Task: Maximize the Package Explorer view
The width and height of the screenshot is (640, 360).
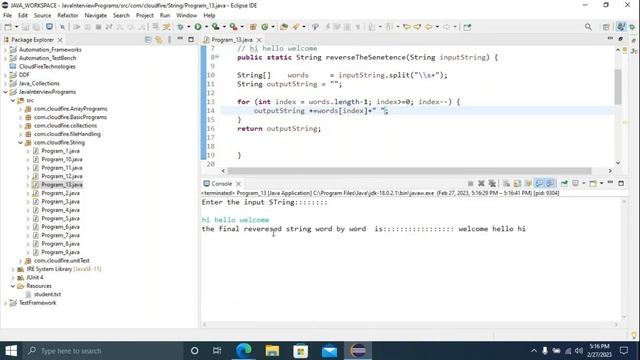Action: 191,39
